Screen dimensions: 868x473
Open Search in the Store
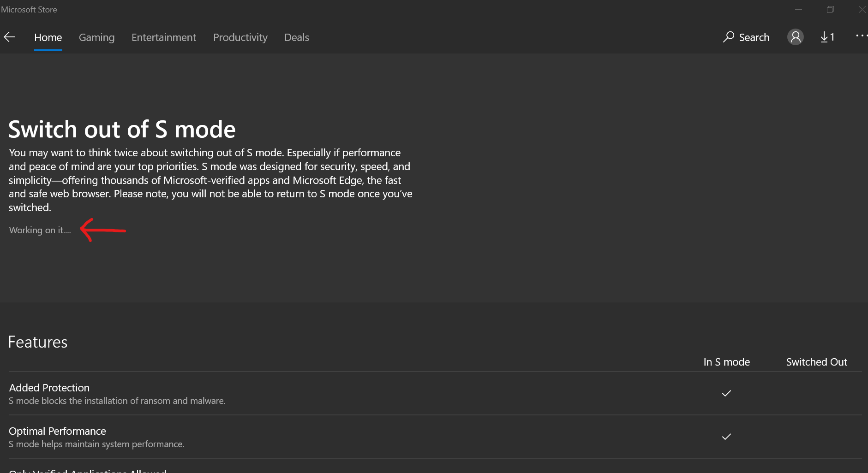coord(746,37)
